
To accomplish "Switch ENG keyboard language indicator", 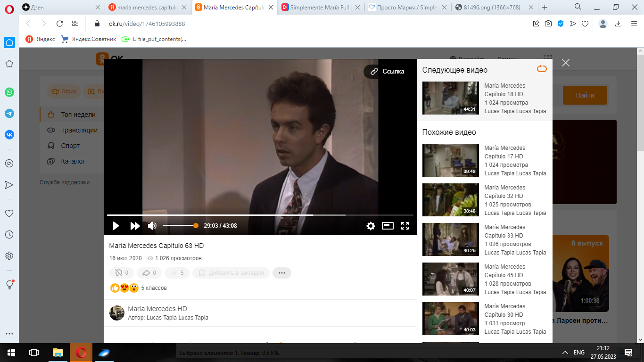I will [579, 352].
